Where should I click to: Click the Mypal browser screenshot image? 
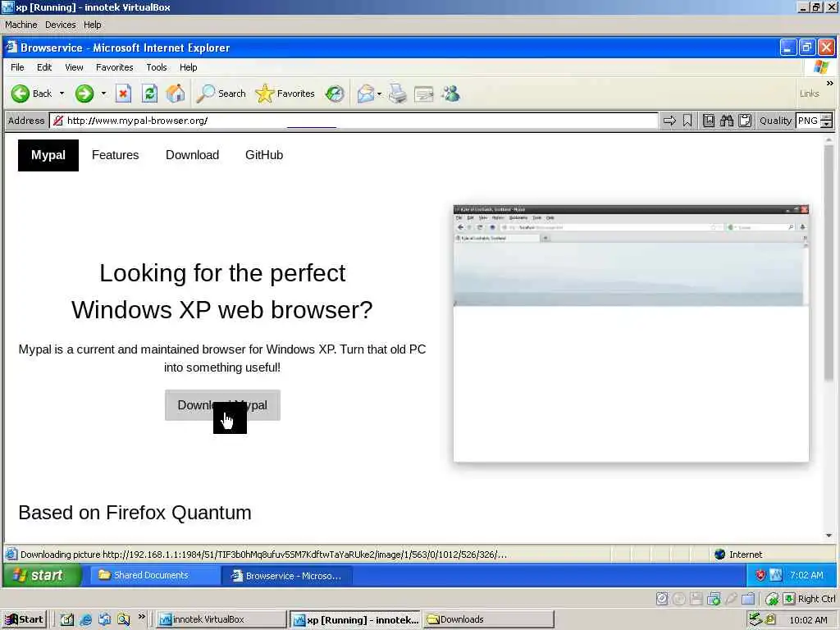[x=631, y=333]
